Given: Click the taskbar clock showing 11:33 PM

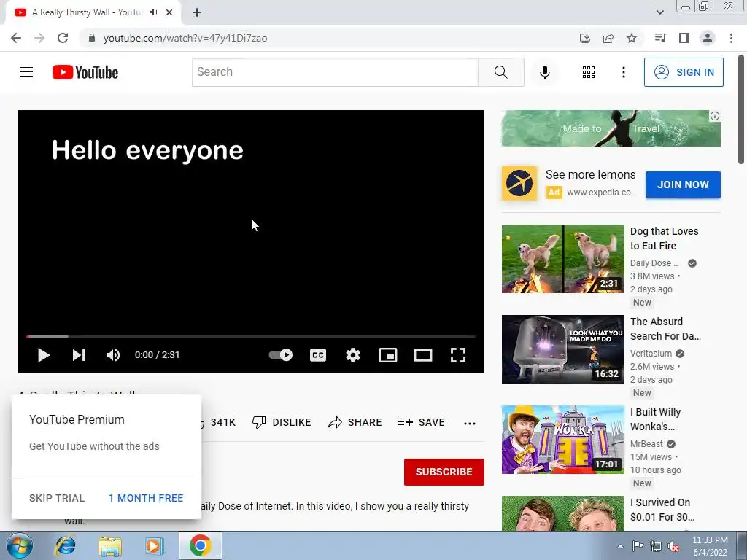Looking at the screenshot, I should click(710, 546).
